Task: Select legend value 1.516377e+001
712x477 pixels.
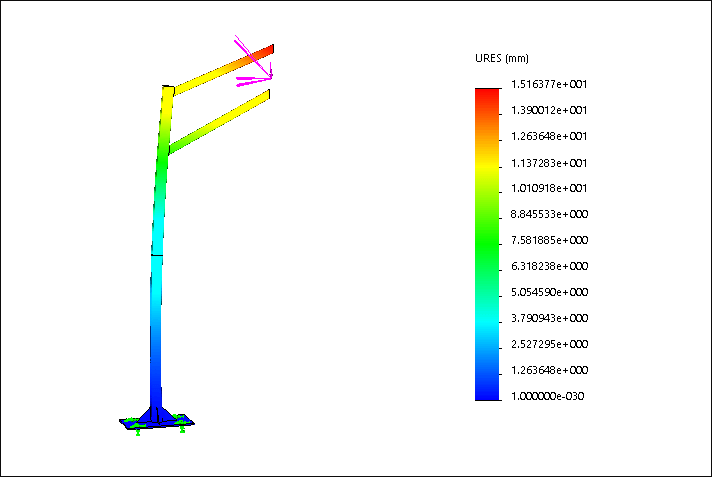Action: (x=549, y=84)
